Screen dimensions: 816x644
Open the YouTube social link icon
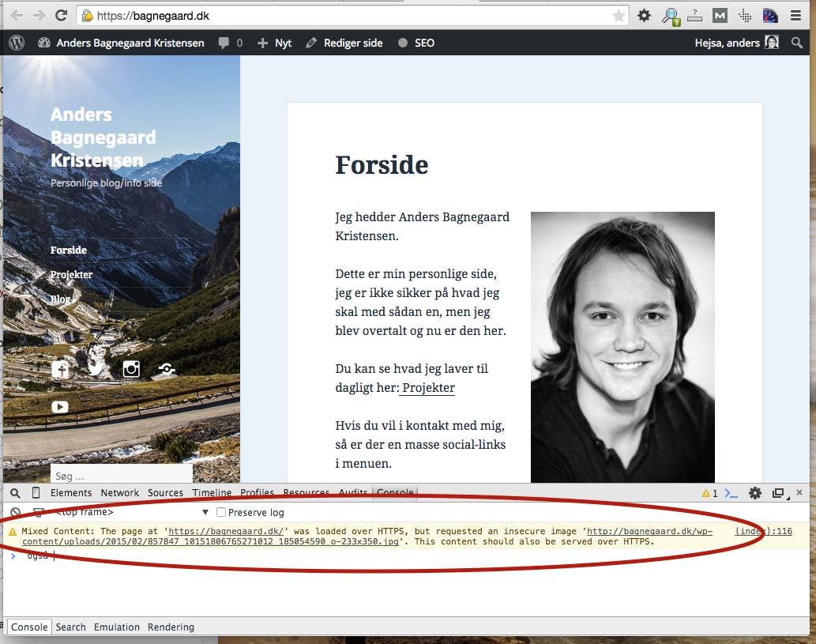[x=60, y=407]
